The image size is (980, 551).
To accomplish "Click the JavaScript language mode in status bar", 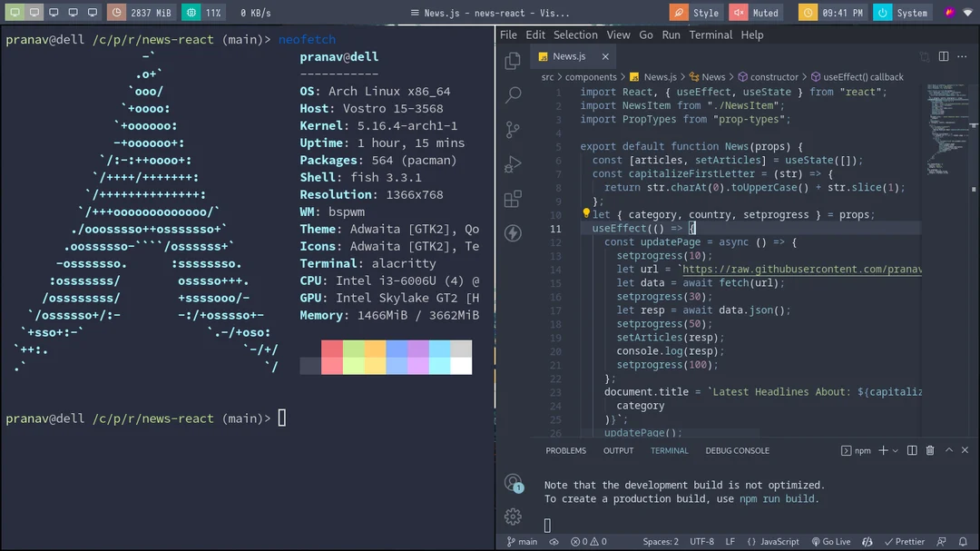I will point(773,541).
